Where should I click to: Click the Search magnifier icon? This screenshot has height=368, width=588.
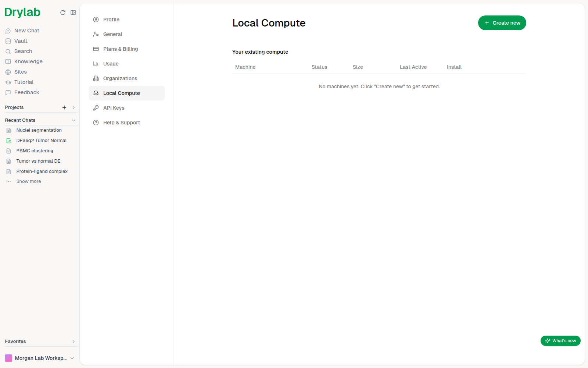[x=8, y=52]
